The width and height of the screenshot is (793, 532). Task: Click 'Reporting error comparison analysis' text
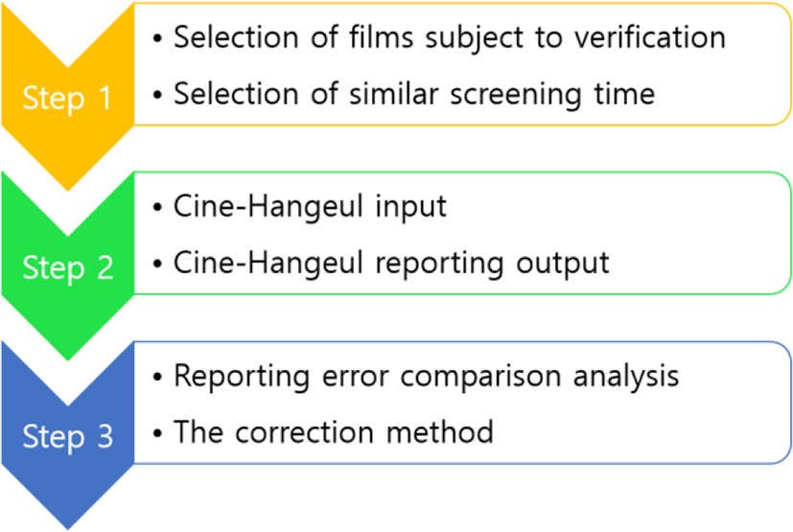pyautogui.click(x=427, y=376)
